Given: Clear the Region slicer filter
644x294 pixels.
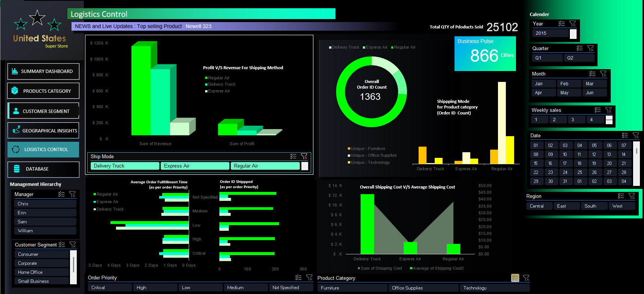Looking at the screenshot, I should [632, 196].
